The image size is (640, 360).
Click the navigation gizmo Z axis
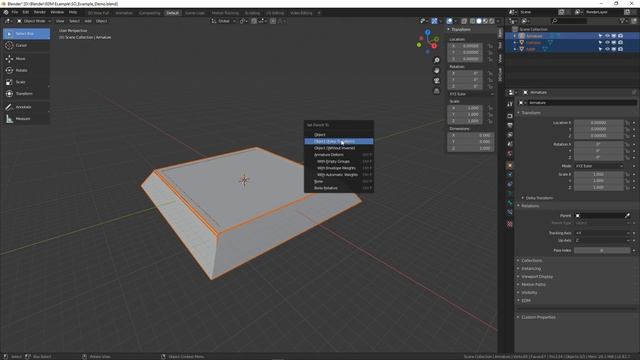click(427, 32)
